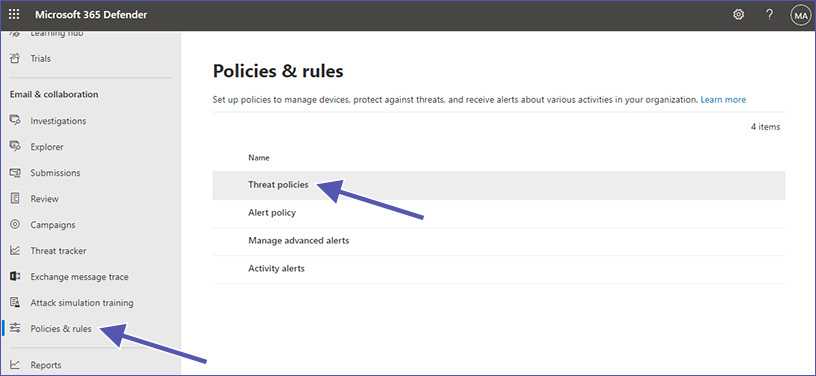Click the Policies & rules sliders icon
Viewport: 816px width, 376px height.
pos(15,328)
